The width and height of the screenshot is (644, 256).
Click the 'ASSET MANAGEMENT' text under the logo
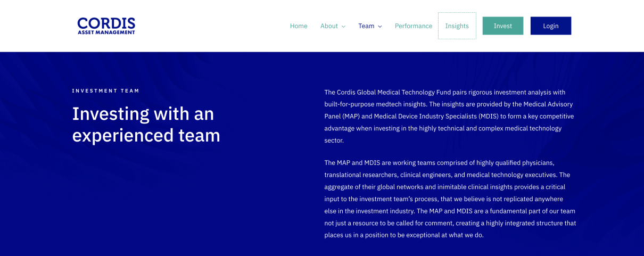pos(106,32)
